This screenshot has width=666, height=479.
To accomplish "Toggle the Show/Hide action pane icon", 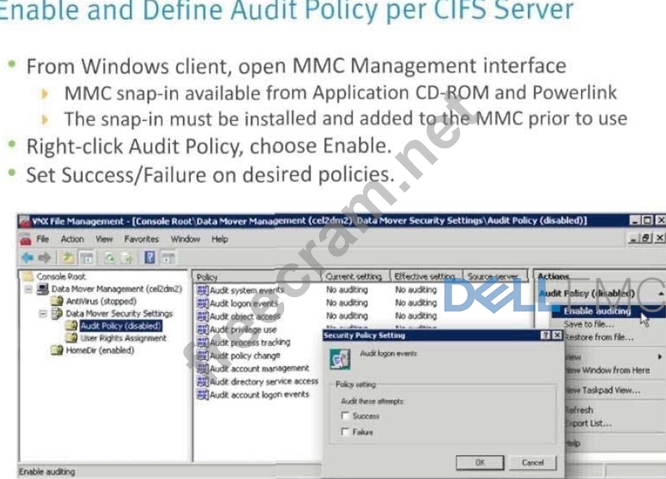I will coord(168,257).
